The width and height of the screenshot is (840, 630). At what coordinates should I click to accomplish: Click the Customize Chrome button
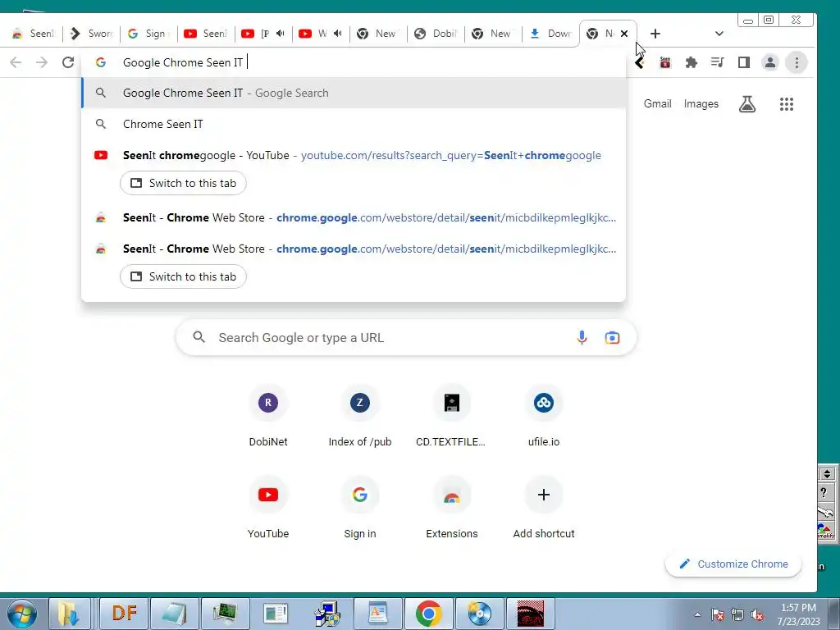tap(733, 564)
